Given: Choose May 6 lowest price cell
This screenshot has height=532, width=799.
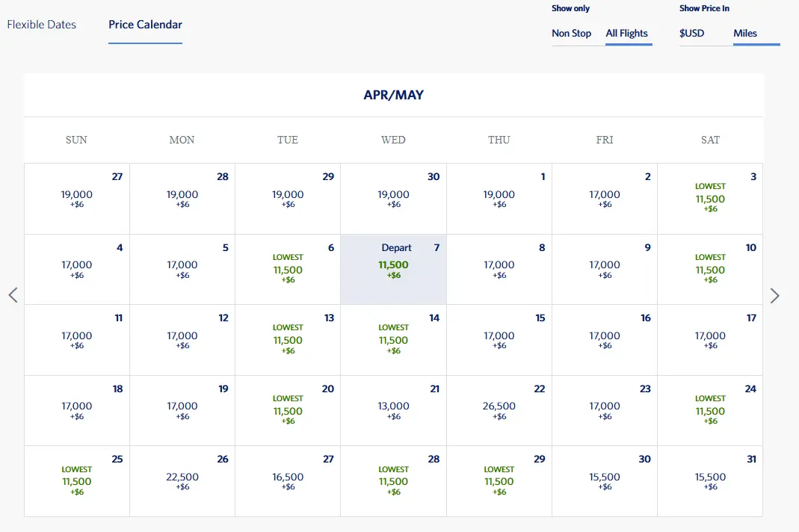Looking at the screenshot, I should (288, 270).
